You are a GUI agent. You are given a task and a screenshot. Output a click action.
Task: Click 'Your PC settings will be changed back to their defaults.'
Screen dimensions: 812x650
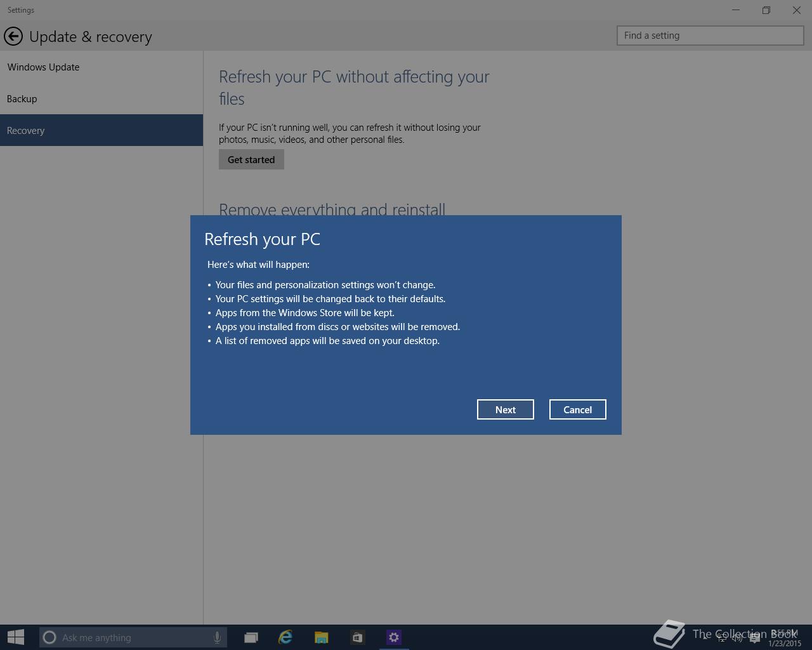click(x=331, y=298)
